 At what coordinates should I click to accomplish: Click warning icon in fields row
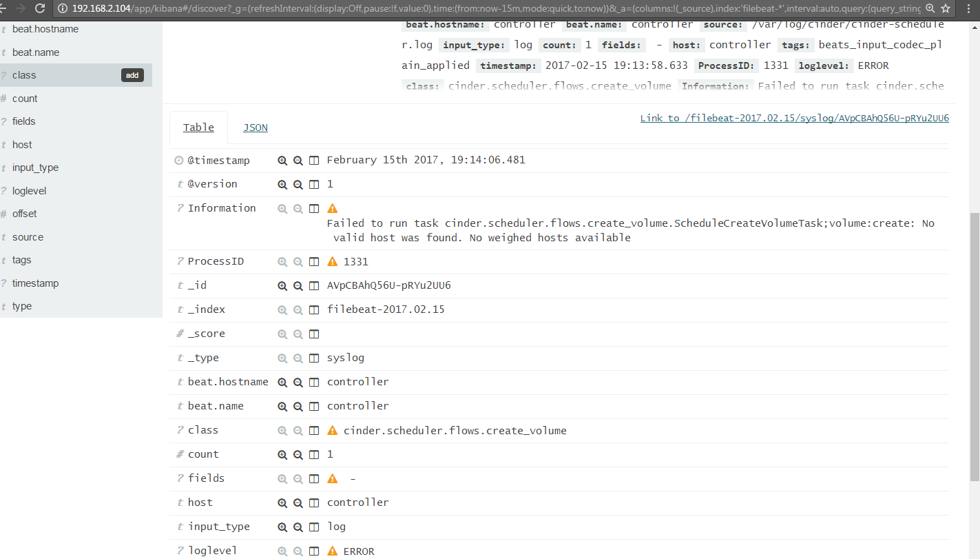coord(333,479)
